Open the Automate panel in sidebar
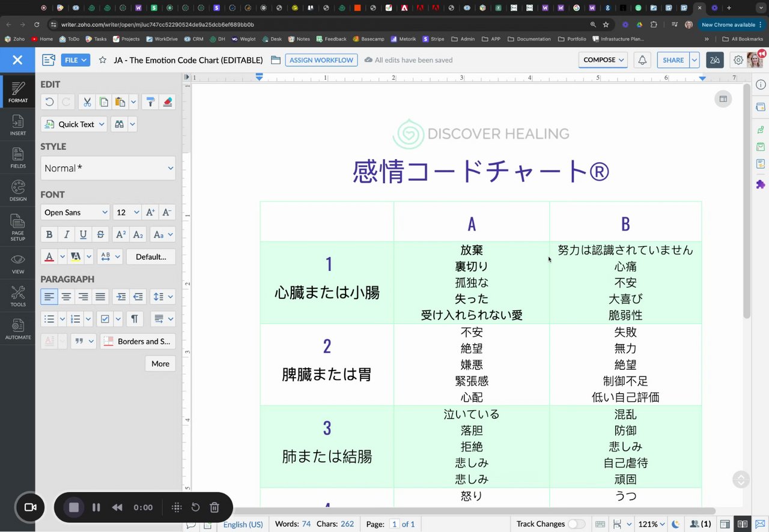Viewport: 769px width, 532px height. click(x=17, y=329)
